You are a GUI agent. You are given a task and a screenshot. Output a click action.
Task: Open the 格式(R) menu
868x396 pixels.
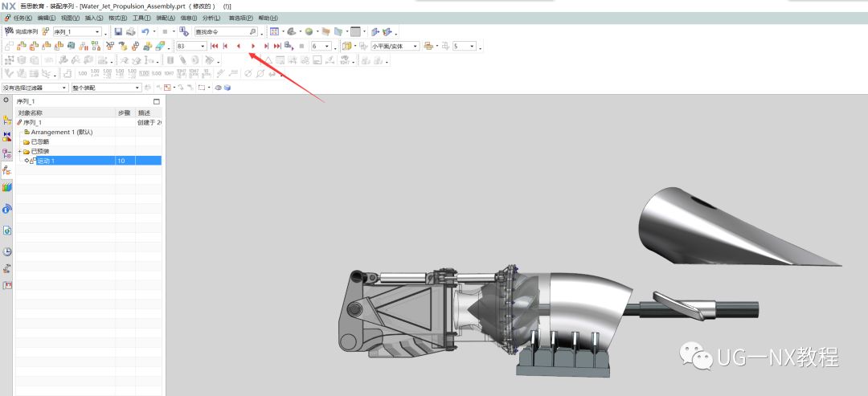point(117,18)
